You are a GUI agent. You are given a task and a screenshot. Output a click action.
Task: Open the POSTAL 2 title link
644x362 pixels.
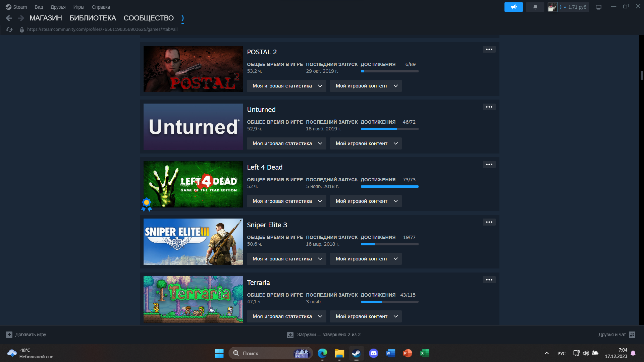(x=262, y=52)
